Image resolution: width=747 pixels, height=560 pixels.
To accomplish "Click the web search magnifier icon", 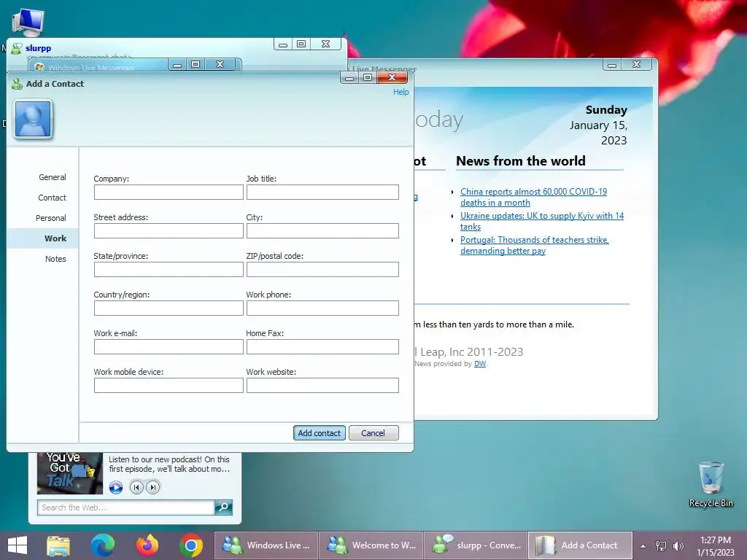I will pyautogui.click(x=223, y=507).
